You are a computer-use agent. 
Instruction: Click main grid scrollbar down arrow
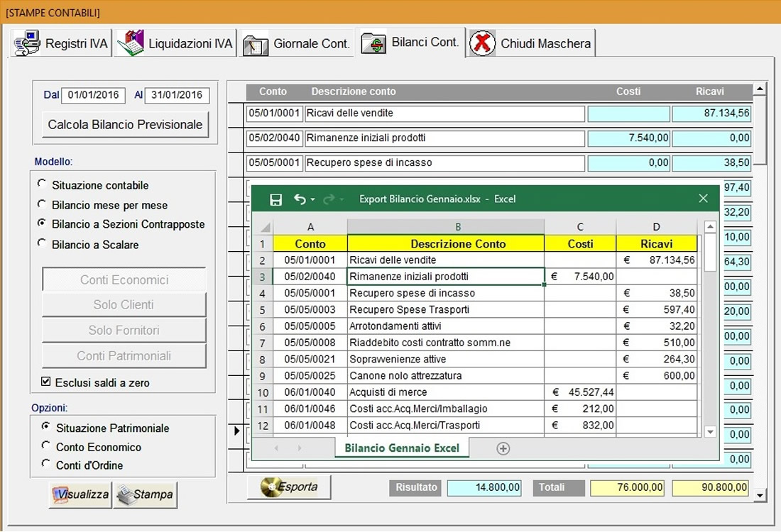click(760, 495)
